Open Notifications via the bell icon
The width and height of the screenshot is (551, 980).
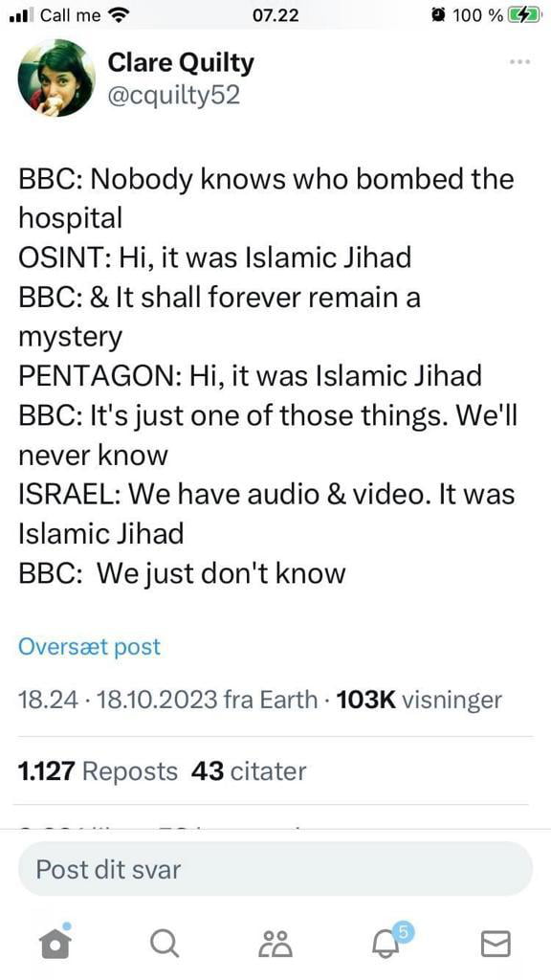385,946
